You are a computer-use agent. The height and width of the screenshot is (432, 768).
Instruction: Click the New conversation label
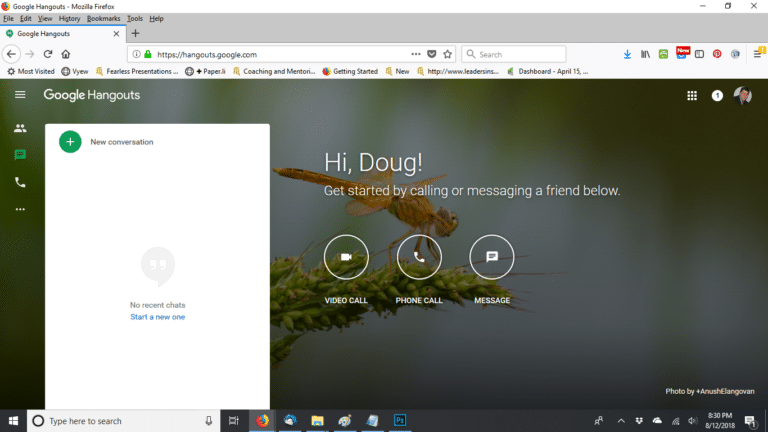coord(121,142)
